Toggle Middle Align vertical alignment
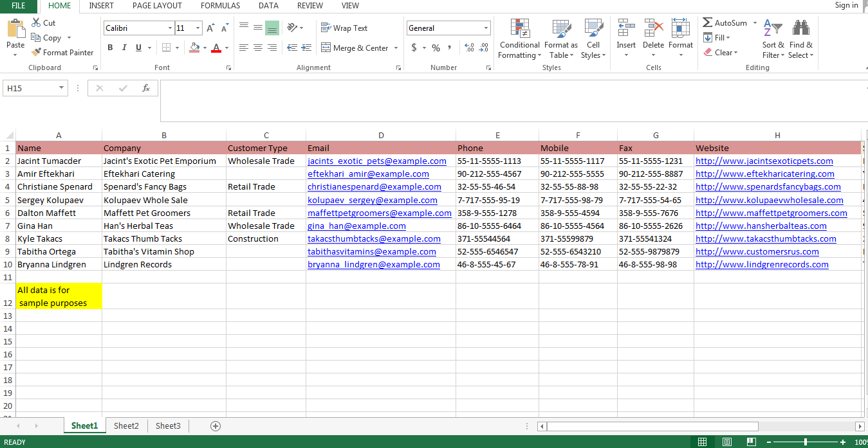868x448 pixels. coord(257,28)
